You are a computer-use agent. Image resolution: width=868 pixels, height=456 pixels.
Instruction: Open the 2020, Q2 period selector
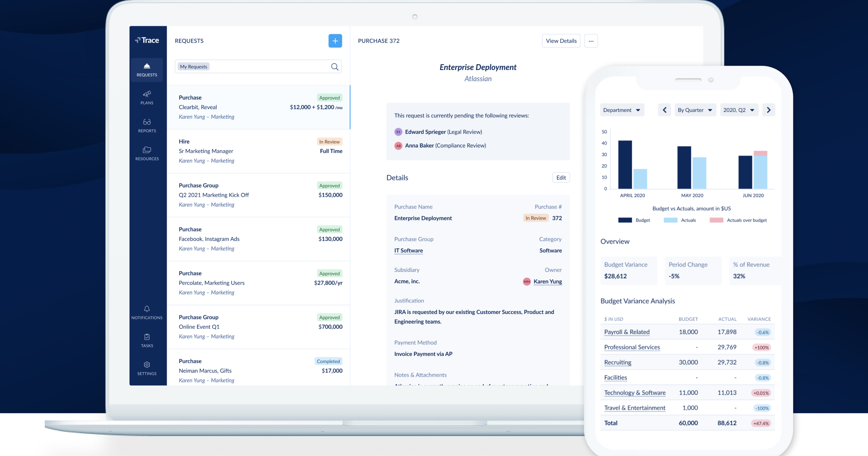click(x=739, y=110)
